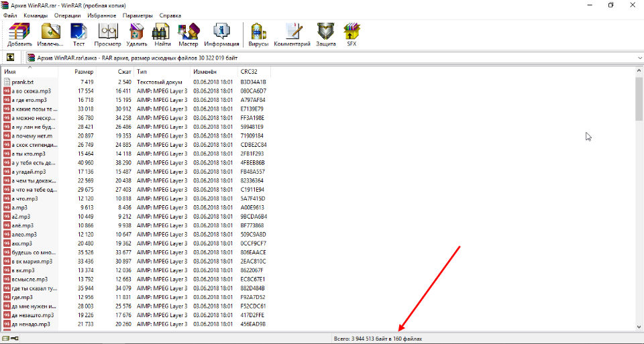644x344 pixels.
Task: Open the Файл menu
Action: click(10, 15)
